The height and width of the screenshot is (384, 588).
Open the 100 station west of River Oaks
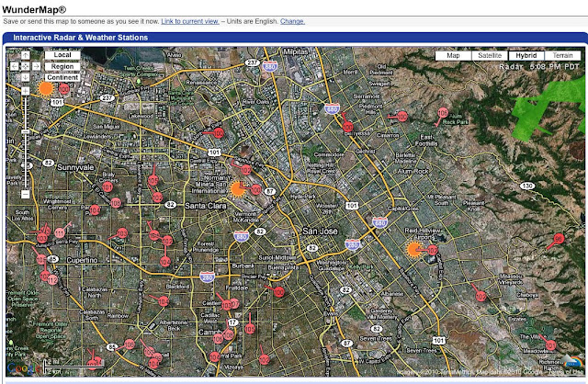(x=219, y=133)
